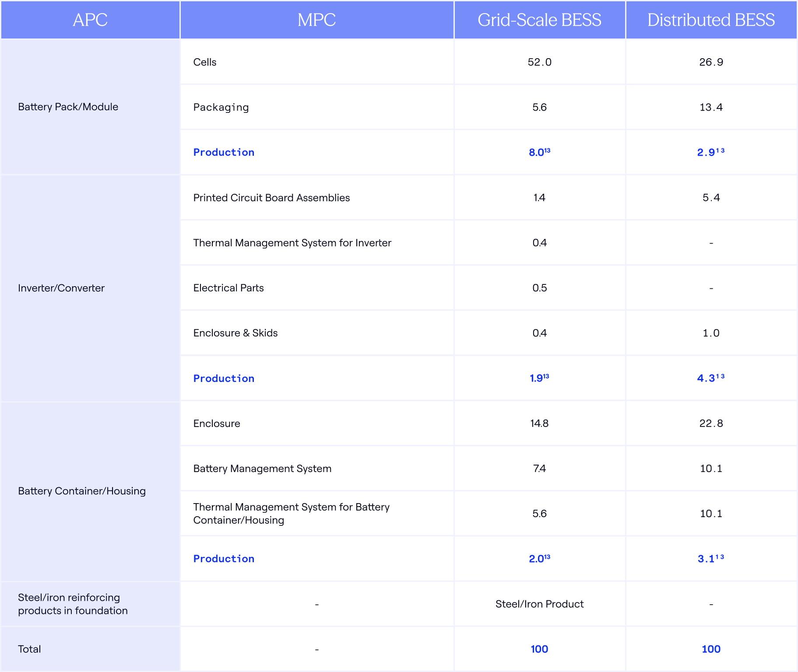798x672 pixels.
Task: Select Thermal Management System for Battery Container/Housing label
Action: click(x=292, y=514)
